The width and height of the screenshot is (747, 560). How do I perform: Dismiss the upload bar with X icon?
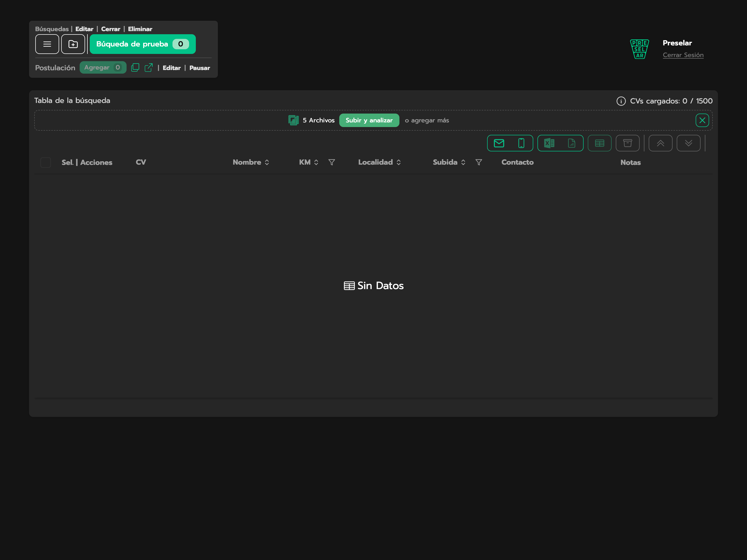[702, 120]
